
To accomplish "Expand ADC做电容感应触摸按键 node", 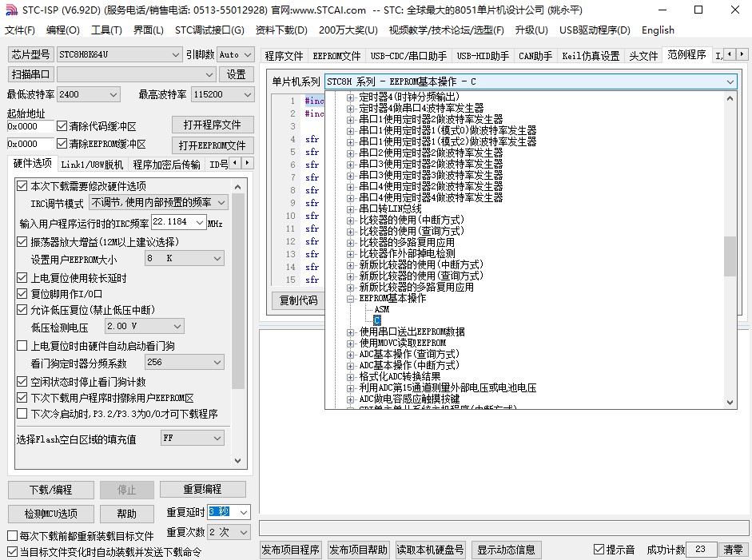I will point(351,399).
